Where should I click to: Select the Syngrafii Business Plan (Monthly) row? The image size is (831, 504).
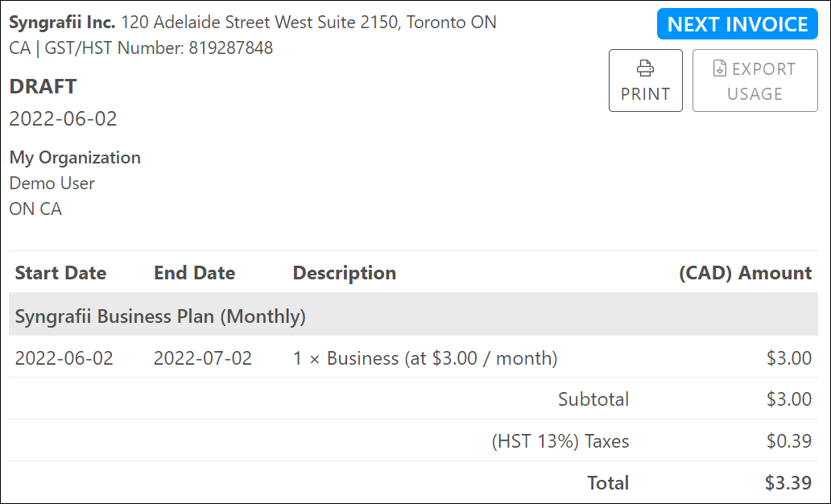[x=160, y=316]
